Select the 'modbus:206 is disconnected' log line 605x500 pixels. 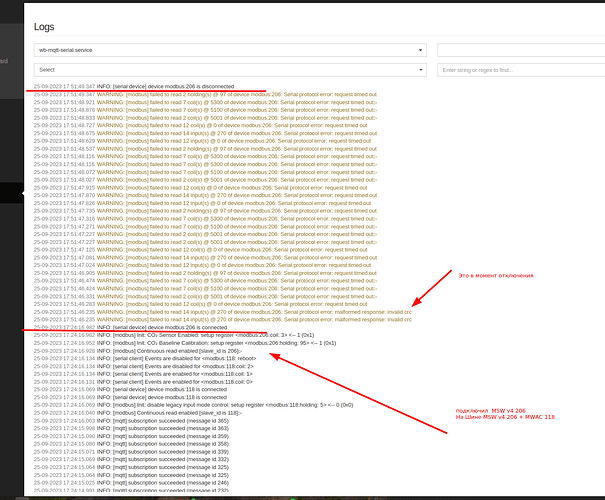134,86
